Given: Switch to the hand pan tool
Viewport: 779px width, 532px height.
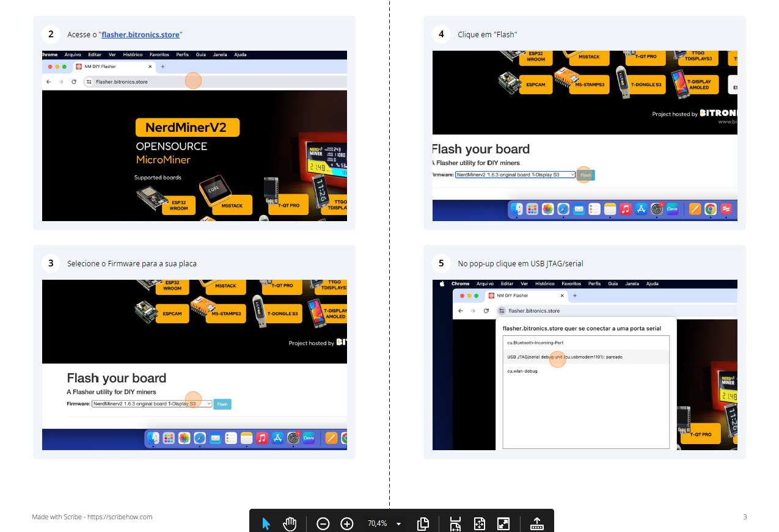Looking at the screenshot, I should pos(290,523).
